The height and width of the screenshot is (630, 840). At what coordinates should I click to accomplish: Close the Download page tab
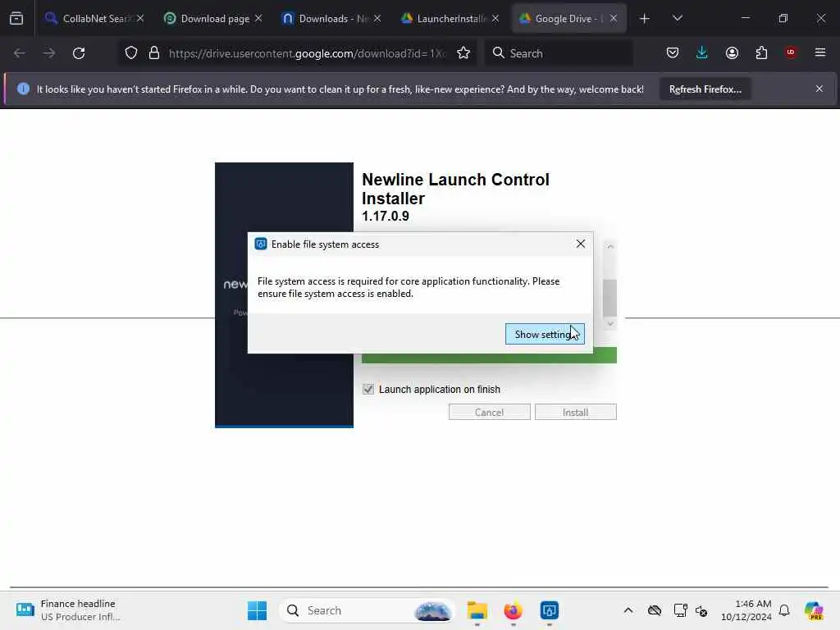click(x=258, y=19)
